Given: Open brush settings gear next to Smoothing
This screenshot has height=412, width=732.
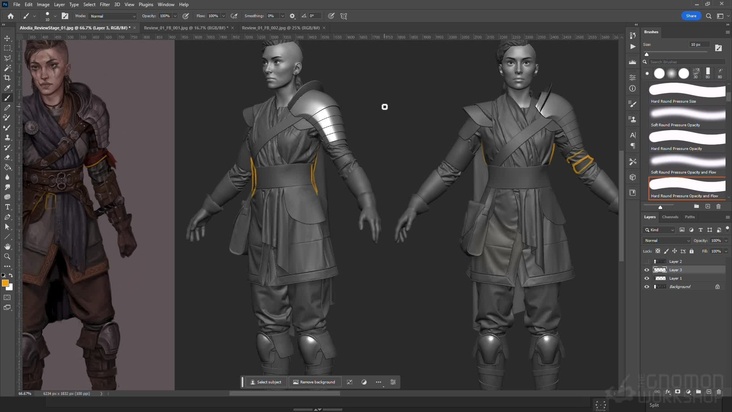Looking at the screenshot, I should coord(292,16).
